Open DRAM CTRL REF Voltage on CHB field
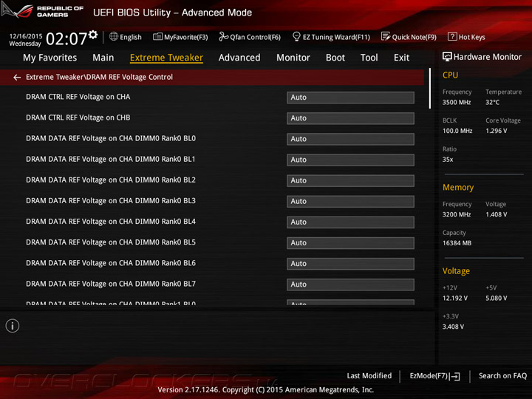The width and height of the screenshot is (532, 399). [350, 118]
